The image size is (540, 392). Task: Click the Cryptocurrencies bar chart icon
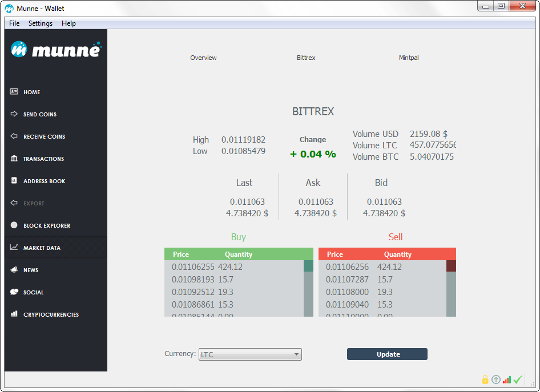point(14,314)
